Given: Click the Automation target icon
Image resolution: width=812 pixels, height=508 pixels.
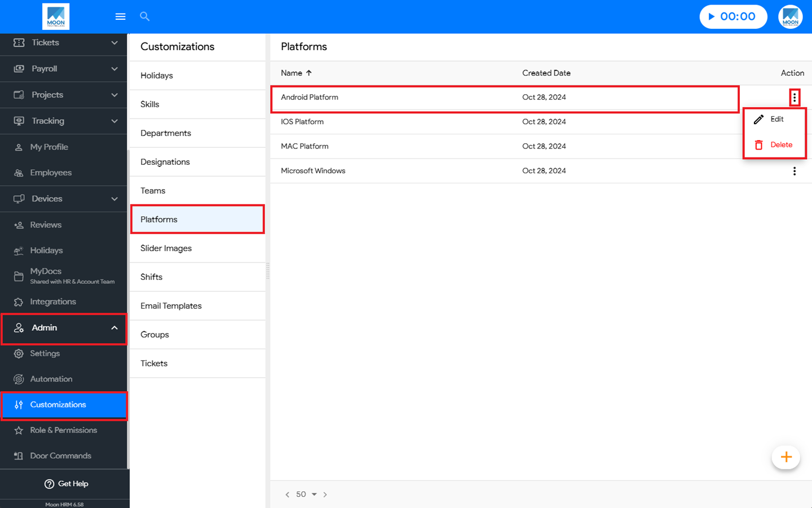Looking at the screenshot, I should tap(19, 379).
